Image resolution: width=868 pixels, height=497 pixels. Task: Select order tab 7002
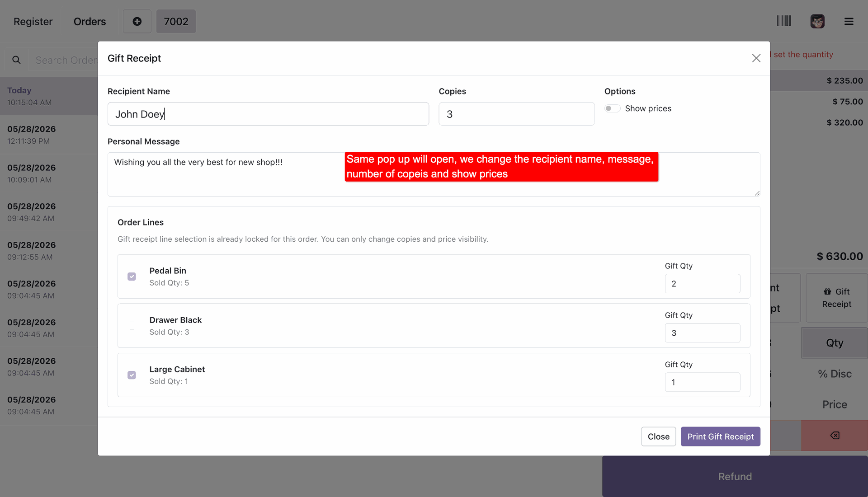(x=176, y=21)
